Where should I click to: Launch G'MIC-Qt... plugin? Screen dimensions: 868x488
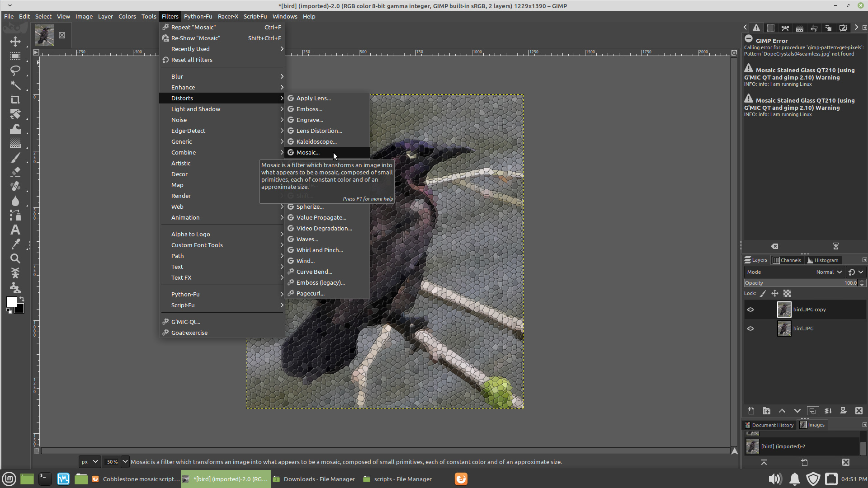tap(222, 322)
